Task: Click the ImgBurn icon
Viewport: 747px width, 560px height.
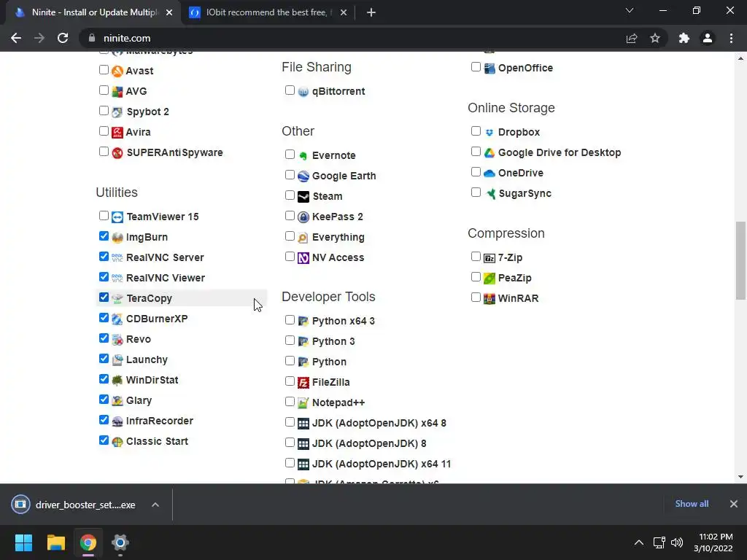Action: (117, 237)
